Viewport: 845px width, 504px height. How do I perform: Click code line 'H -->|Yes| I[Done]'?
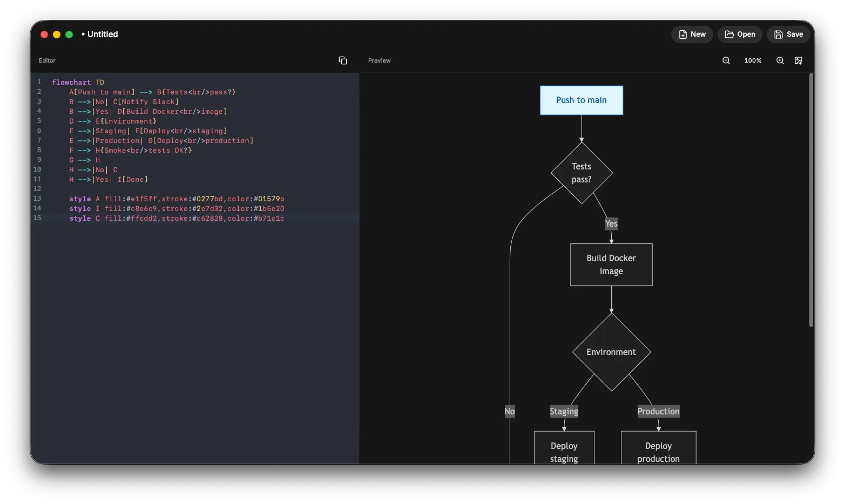(108, 179)
